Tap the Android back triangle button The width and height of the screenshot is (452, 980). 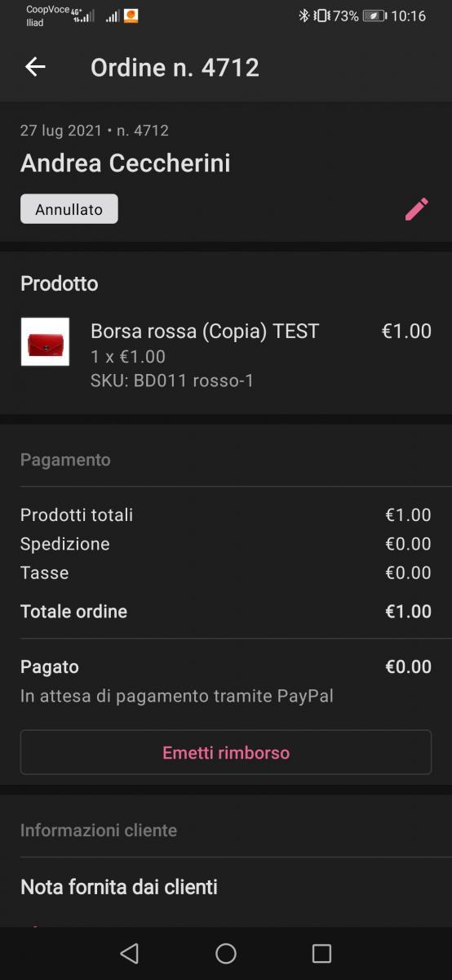pos(129,953)
